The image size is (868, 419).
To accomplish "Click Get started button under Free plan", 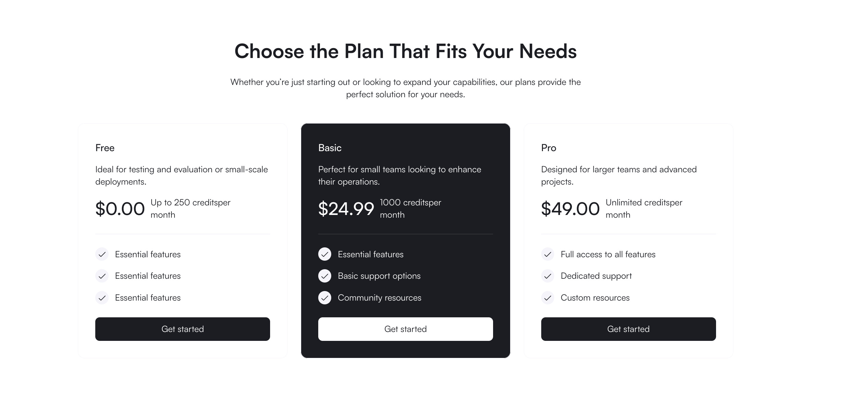I will coord(182,329).
